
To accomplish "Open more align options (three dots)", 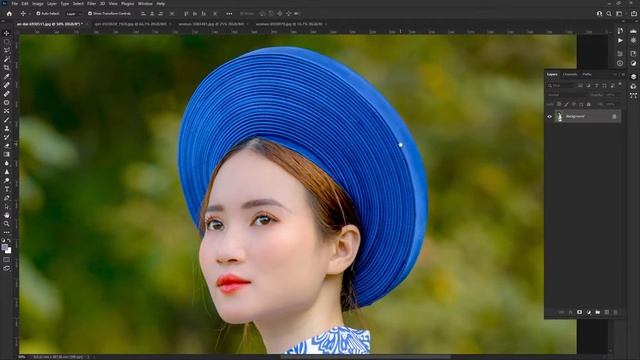I will 229,13.
